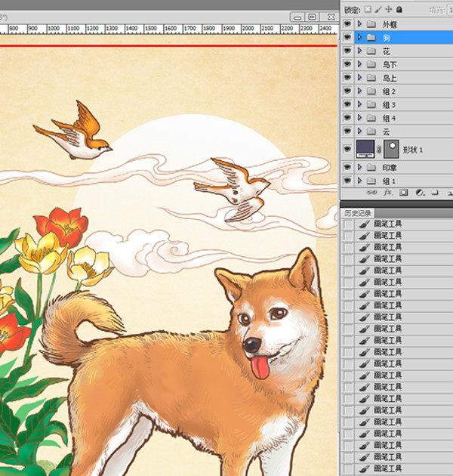Expand the 外框 group triangle
Viewport: 453px width, 476px height.
pyautogui.click(x=360, y=23)
